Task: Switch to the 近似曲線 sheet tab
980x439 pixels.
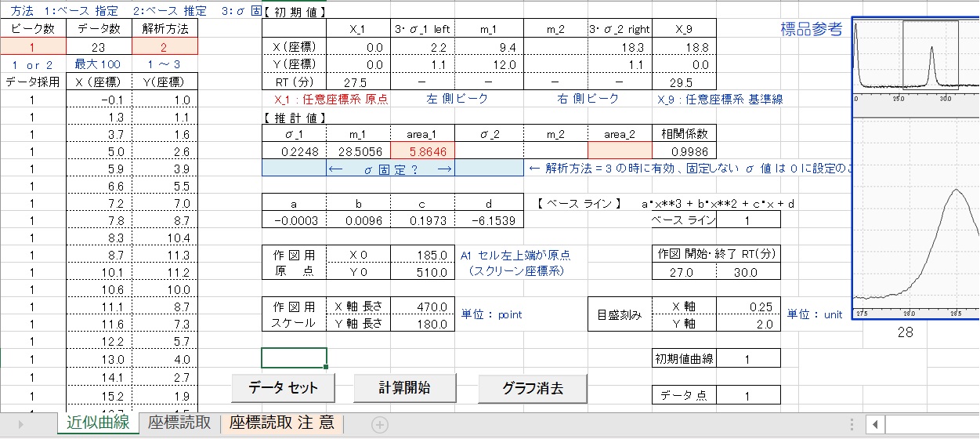Action: (x=97, y=423)
